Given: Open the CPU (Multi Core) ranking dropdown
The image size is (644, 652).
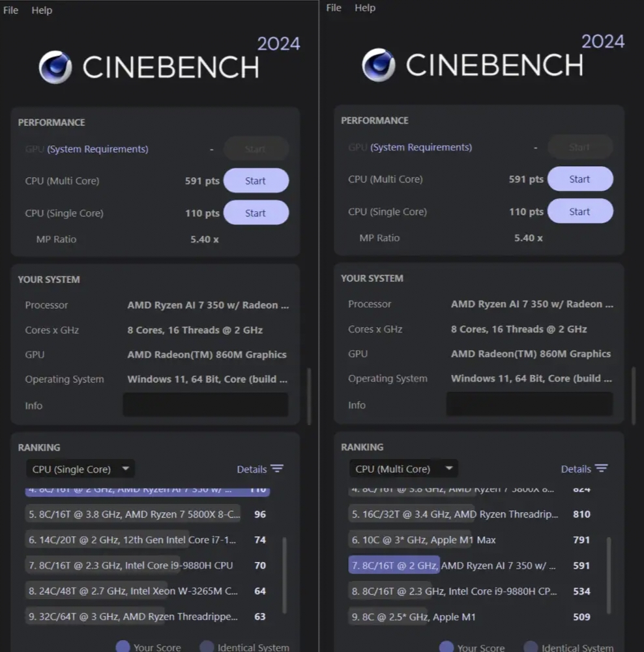Looking at the screenshot, I should click(403, 468).
